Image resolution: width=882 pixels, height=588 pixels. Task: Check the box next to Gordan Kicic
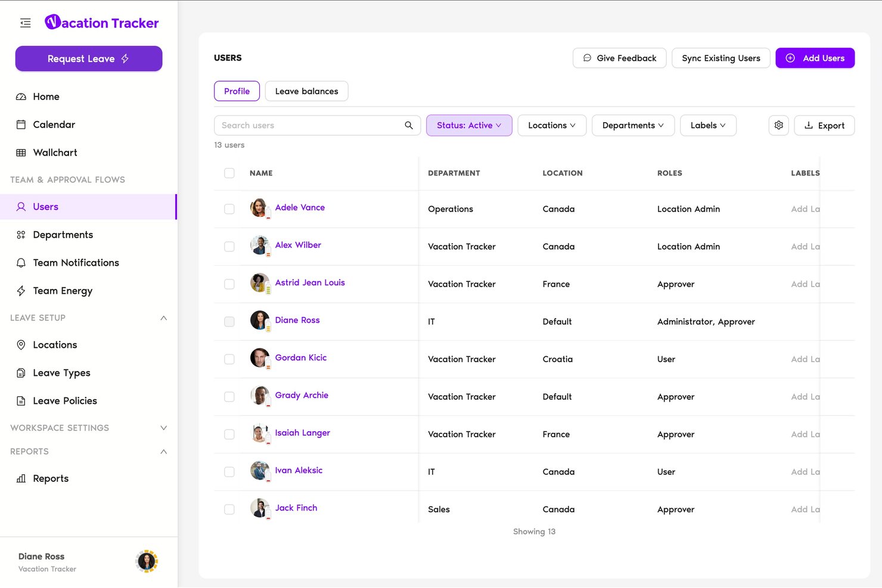click(x=229, y=359)
